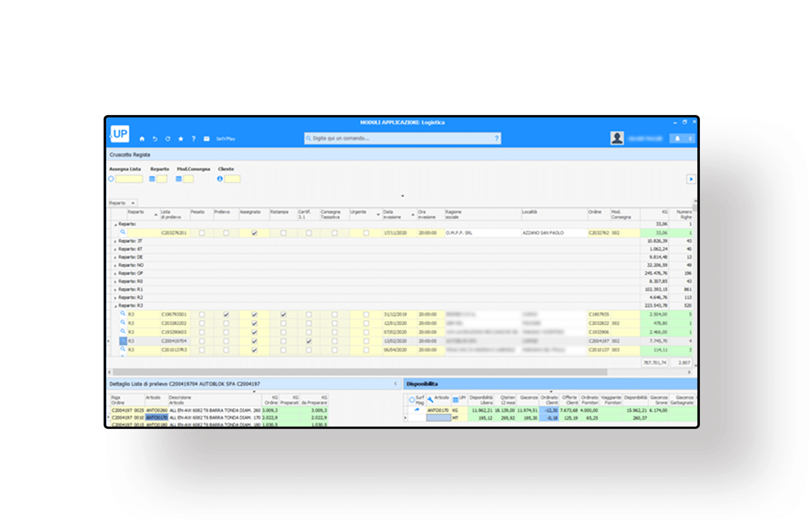Viewport: 812px width, 529px height.
Task: Click the command search field
Action: pyautogui.click(x=402, y=138)
